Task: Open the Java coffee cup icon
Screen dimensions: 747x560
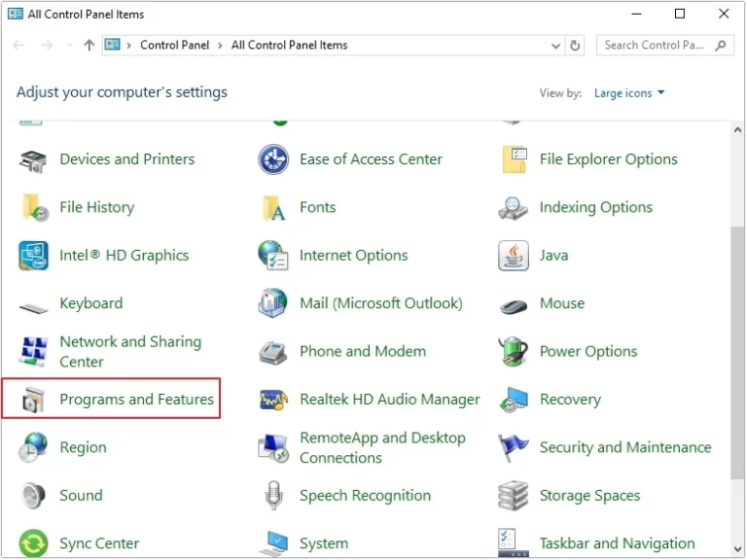Action: point(514,256)
